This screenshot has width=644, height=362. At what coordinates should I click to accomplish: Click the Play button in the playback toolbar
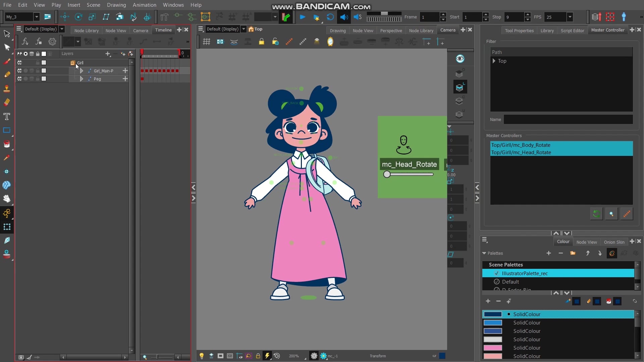(x=303, y=17)
